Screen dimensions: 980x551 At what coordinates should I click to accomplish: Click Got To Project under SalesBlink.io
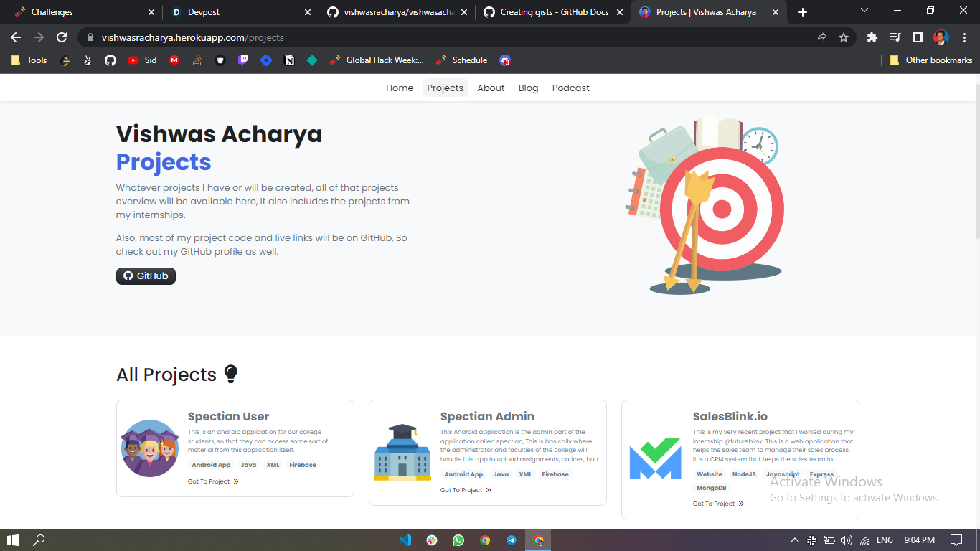pos(718,504)
